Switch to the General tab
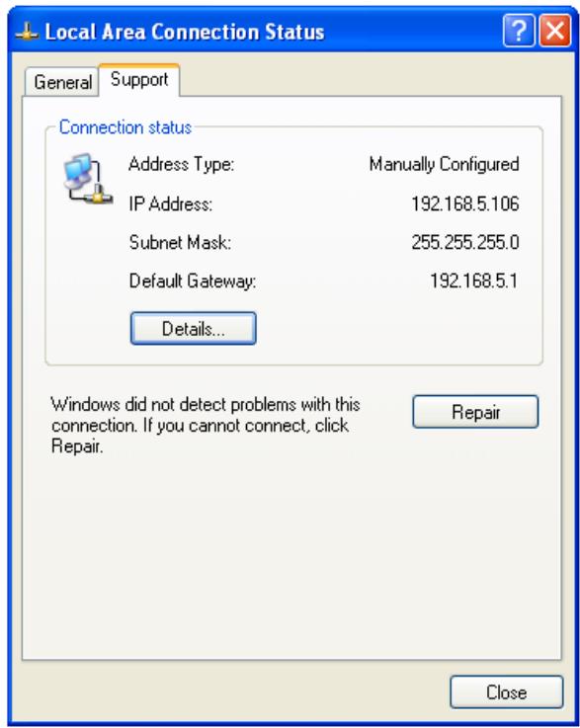580x728 pixels. click(x=62, y=82)
